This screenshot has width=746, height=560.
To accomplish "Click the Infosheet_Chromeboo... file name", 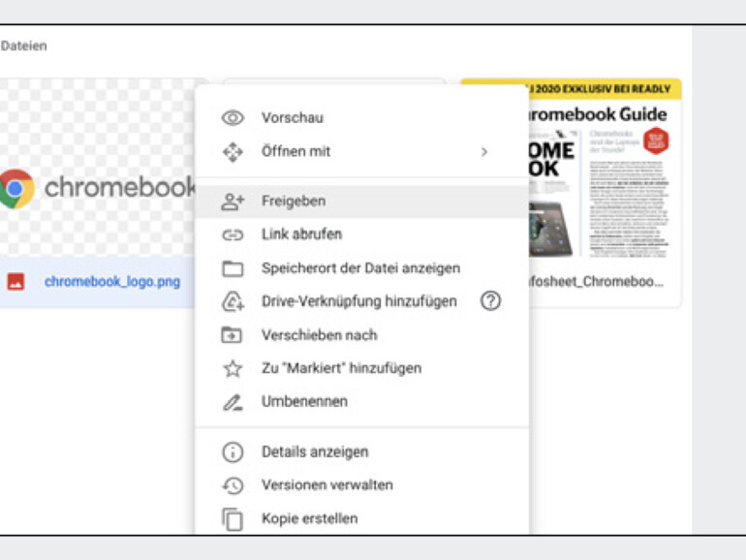I will [x=596, y=282].
